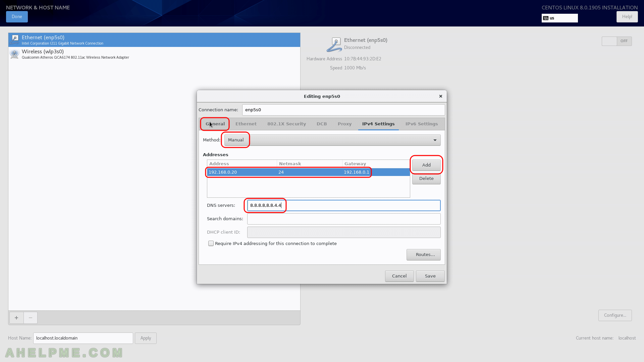Click the Connection name field
This screenshot has width=644, height=362.
tap(343, 110)
